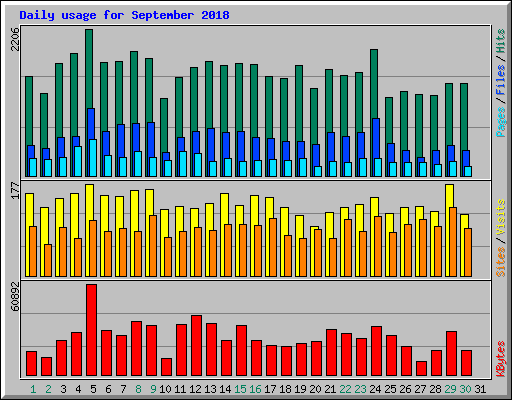The width and height of the screenshot is (512, 400).
Task: Click day label 15 on the x-axis
Action: 240,389
